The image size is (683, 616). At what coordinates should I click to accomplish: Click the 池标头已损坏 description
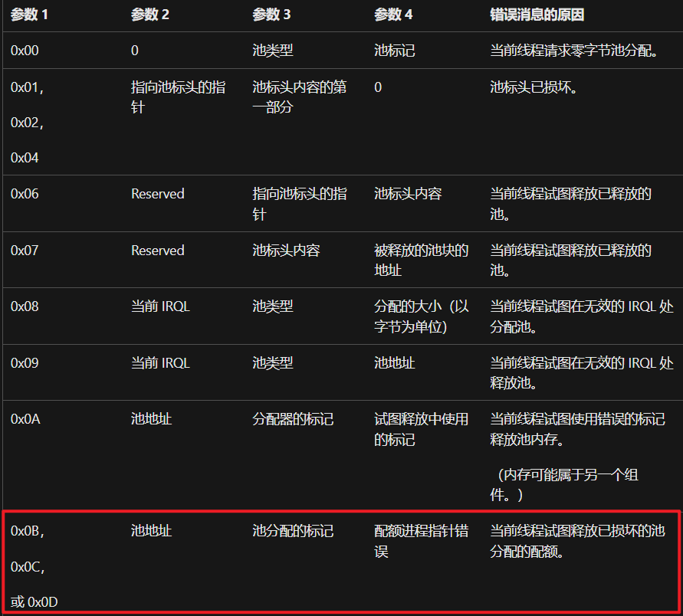(x=534, y=87)
